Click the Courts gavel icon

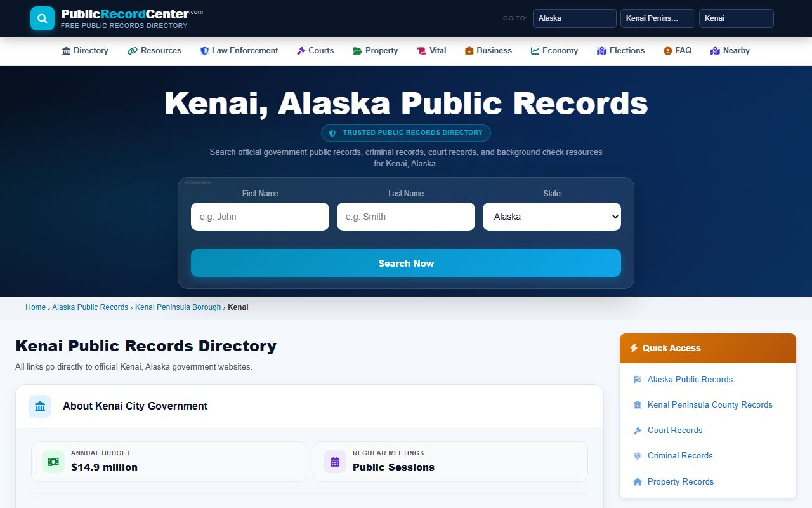(301, 51)
